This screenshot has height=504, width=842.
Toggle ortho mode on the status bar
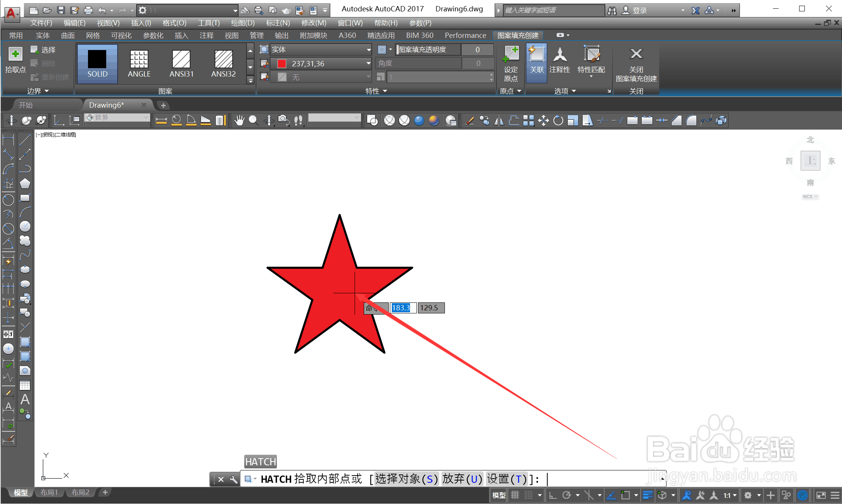tap(553, 495)
